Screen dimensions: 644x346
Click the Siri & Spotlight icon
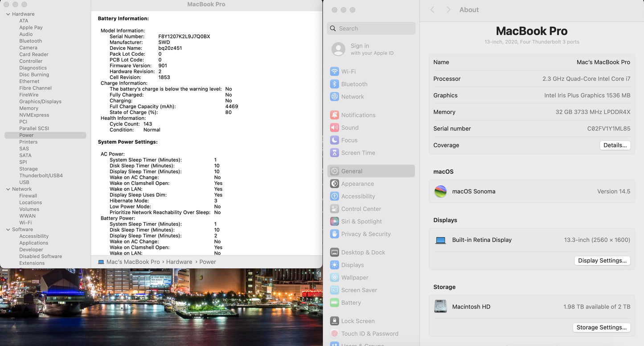334,221
